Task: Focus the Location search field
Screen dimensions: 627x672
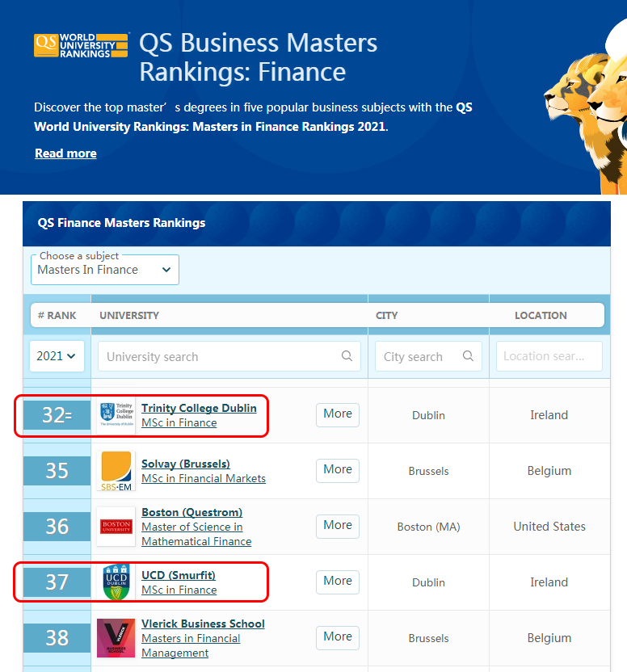Action: click(x=549, y=356)
